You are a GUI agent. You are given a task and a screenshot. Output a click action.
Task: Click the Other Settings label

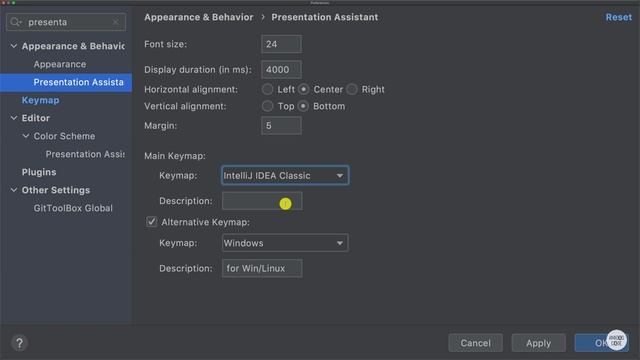pyautogui.click(x=56, y=190)
